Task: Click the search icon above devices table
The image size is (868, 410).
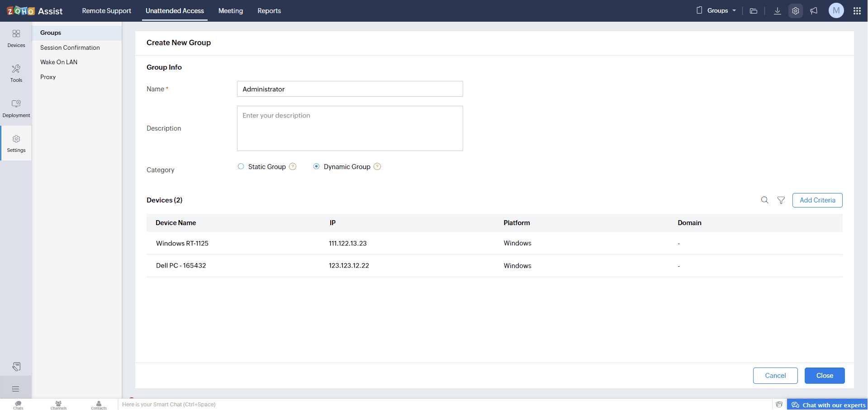Action: pyautogui.click(x=764, y=200)
